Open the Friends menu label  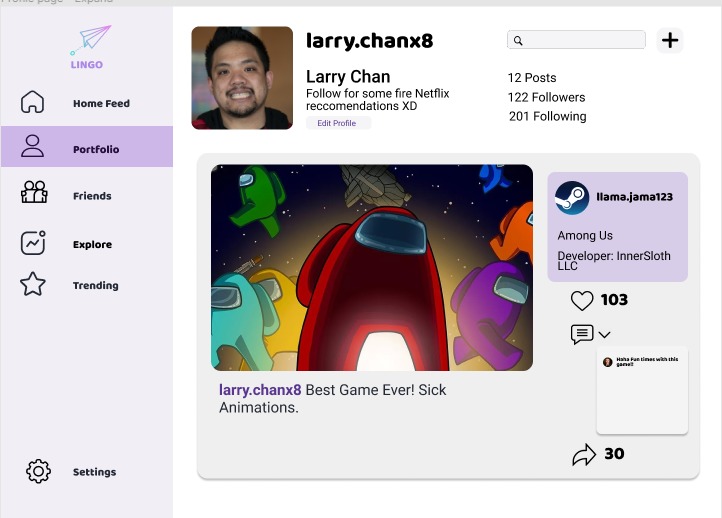coord(92,196)
